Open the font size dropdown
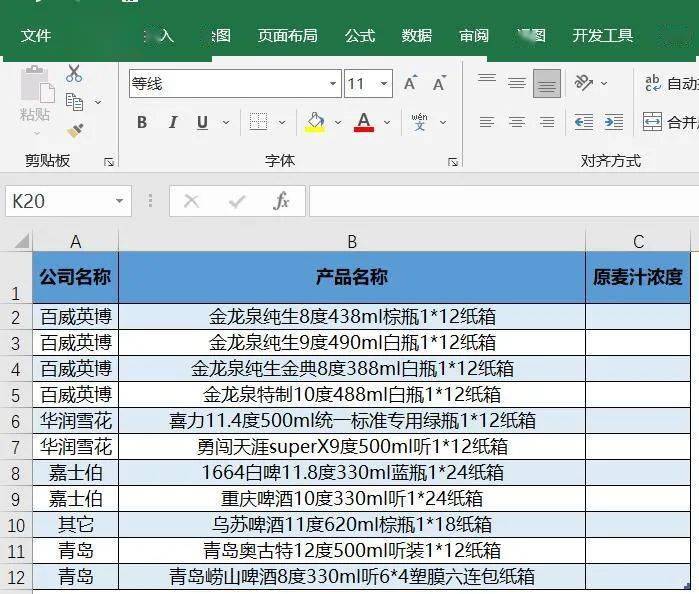 pyautogui.click(x=384, y=84)
